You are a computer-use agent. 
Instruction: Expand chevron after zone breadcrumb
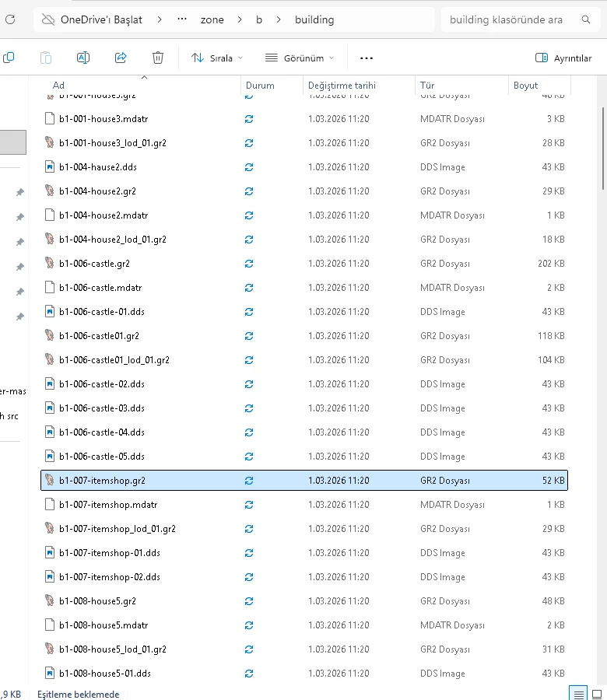240,19
